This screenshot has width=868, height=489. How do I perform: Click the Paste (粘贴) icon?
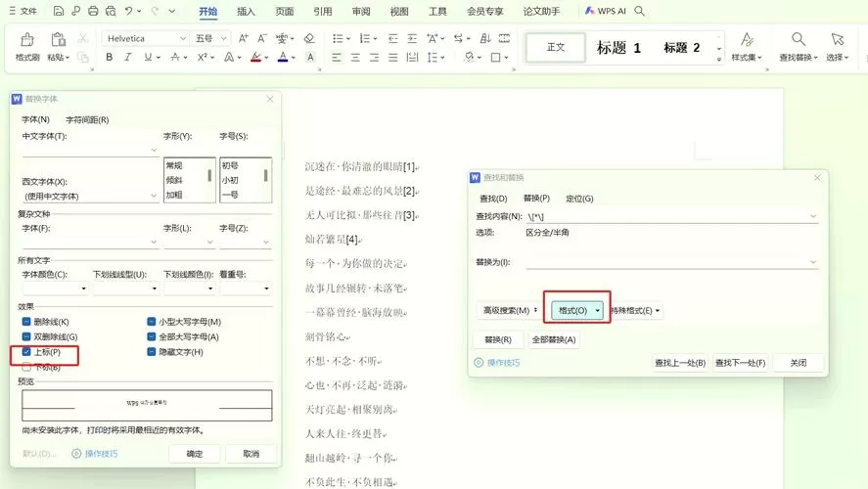tap(58, 40)
